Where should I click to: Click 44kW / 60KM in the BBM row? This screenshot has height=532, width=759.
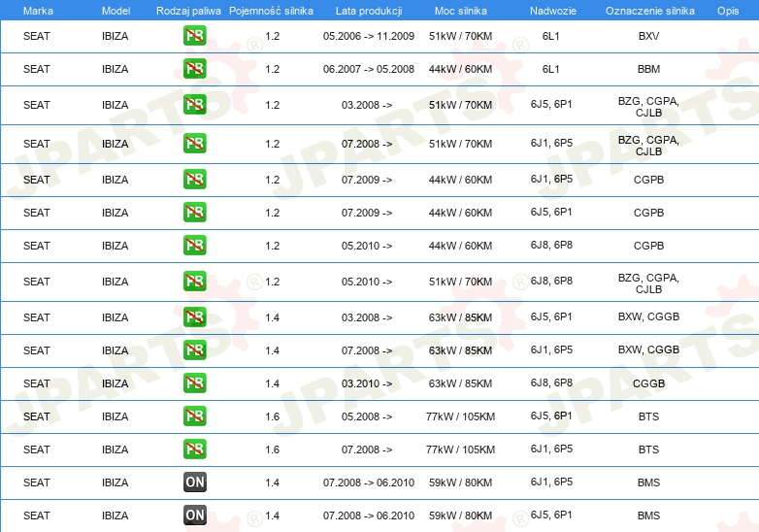(460, 69)
